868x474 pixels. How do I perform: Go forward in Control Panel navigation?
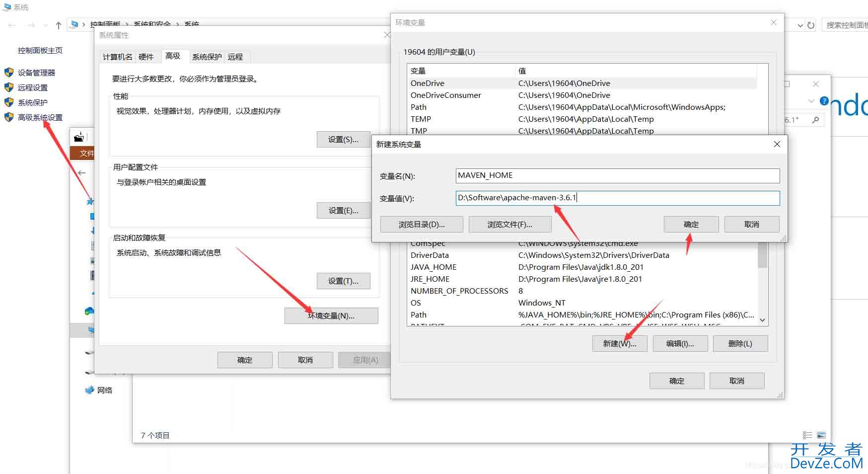coord(31,25)
